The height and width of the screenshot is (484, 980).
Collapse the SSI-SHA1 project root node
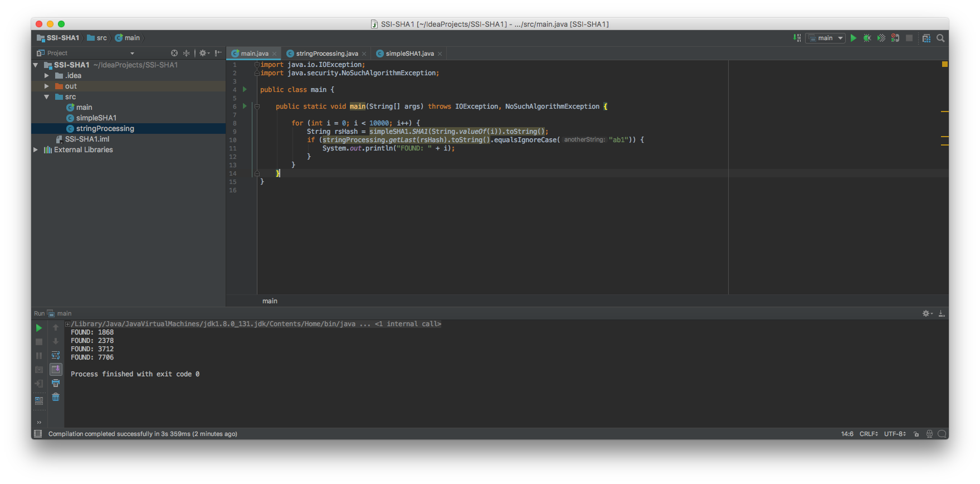tap(36, 65)
